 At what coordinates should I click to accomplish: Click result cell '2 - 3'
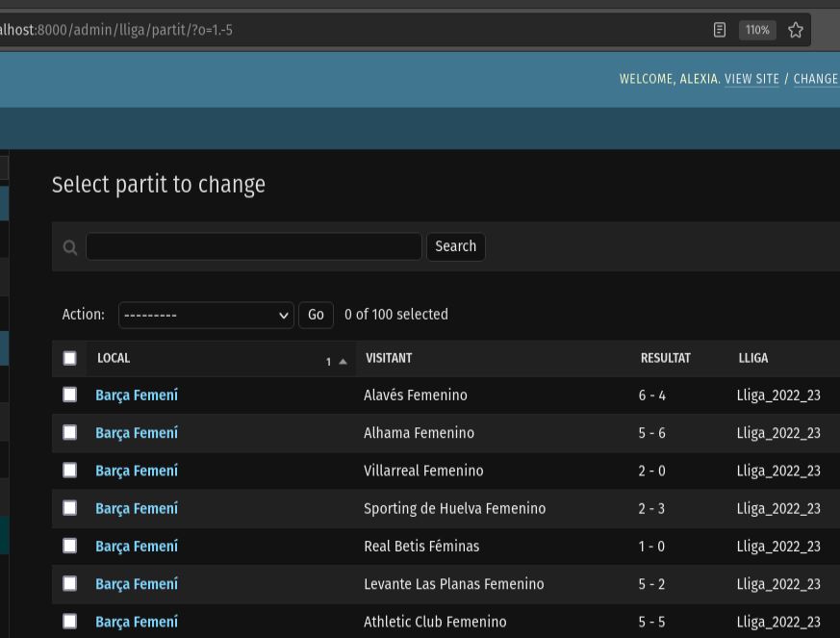point(652,508)
